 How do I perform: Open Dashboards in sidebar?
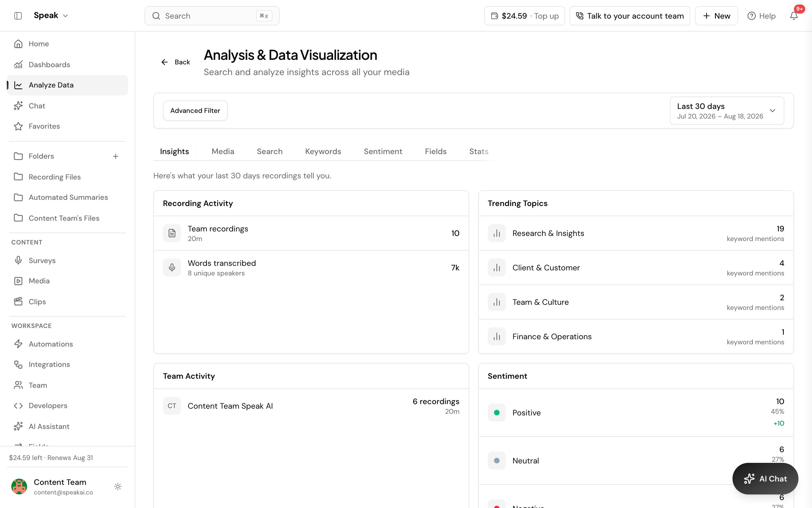[67, 65]
